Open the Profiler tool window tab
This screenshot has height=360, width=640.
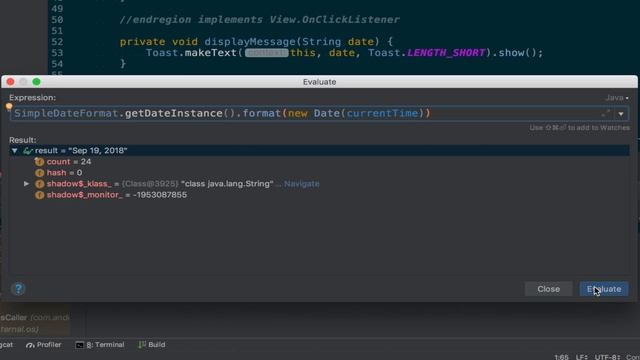tap(44, 345)
